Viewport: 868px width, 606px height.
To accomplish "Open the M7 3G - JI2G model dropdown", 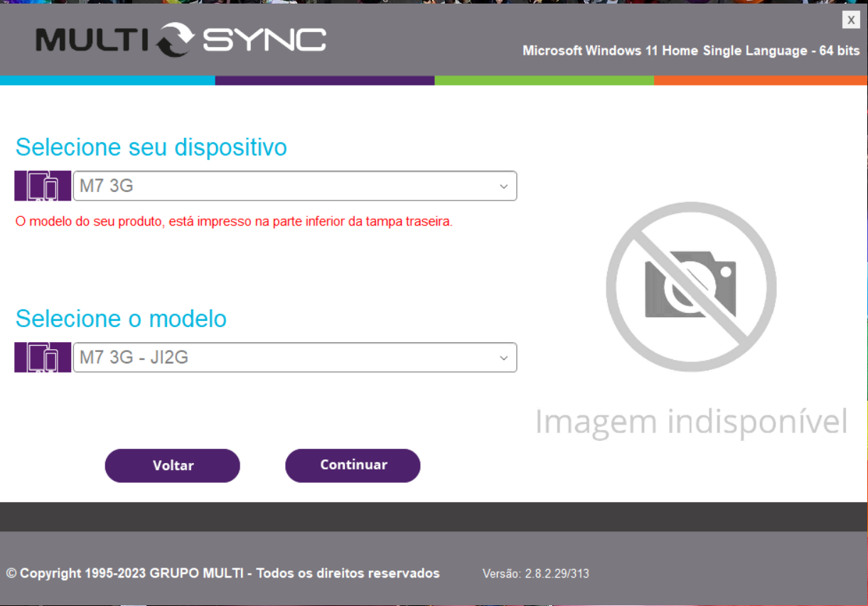I will click(x=295, y=357).
